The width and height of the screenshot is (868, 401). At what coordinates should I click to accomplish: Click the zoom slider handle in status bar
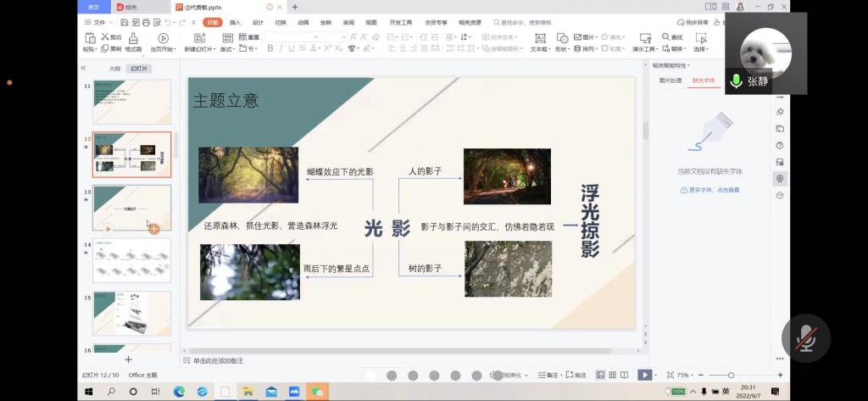[731, 375]
